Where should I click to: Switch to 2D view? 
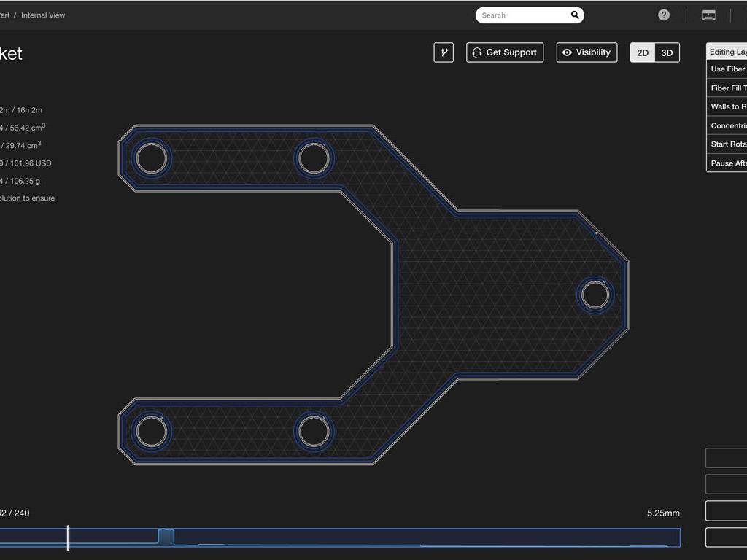click(x=643, y=52)
